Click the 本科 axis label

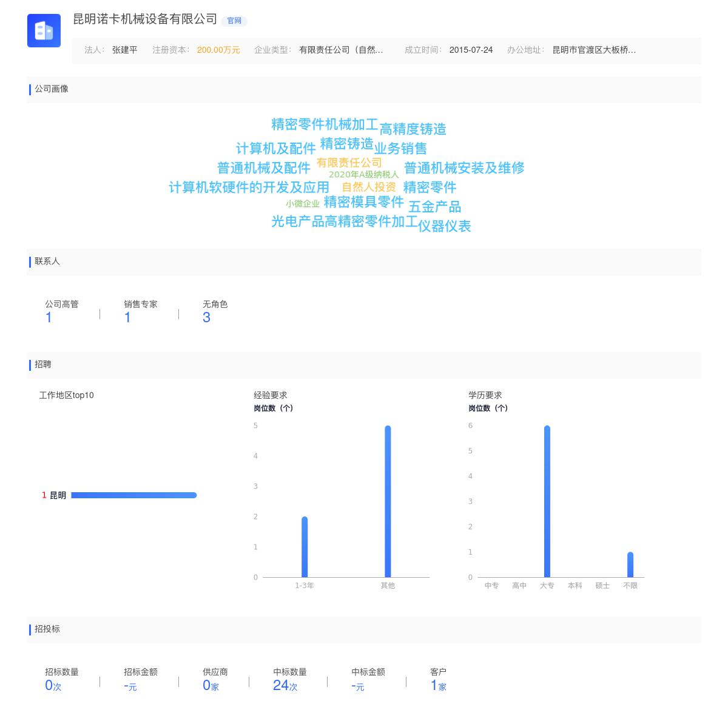(x=575, y=586)
